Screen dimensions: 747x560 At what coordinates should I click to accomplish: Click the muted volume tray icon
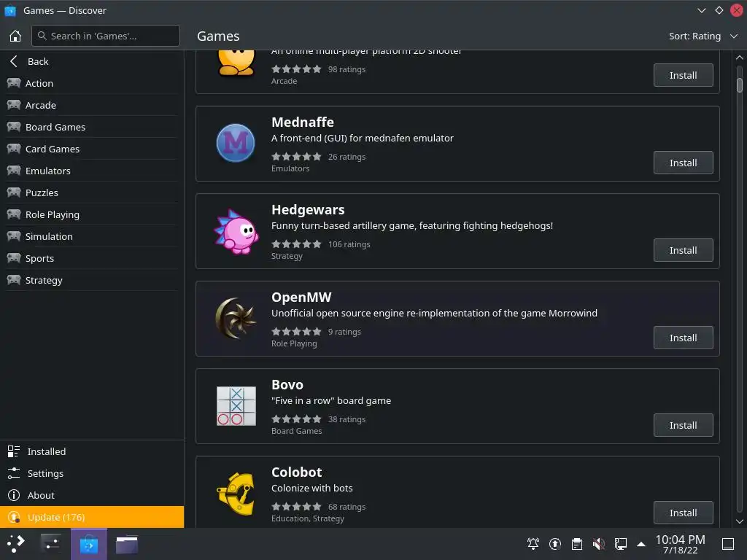[x=598, y=543]
